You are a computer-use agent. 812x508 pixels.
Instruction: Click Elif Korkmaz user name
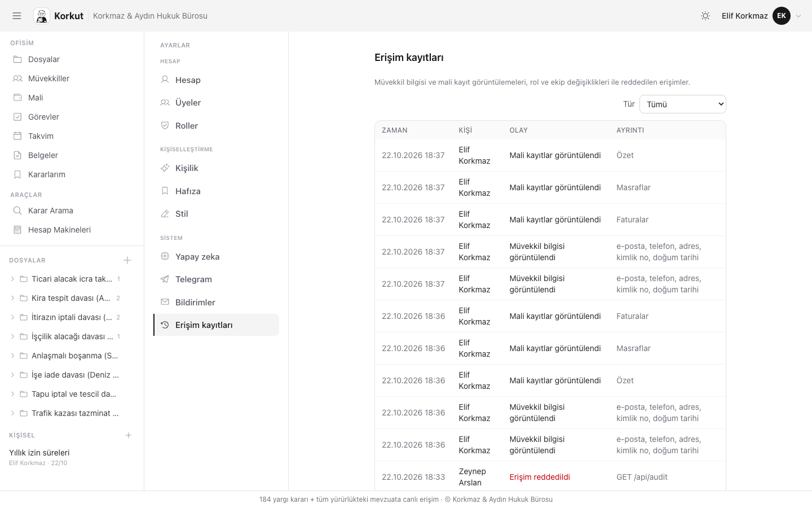point(744,16)
